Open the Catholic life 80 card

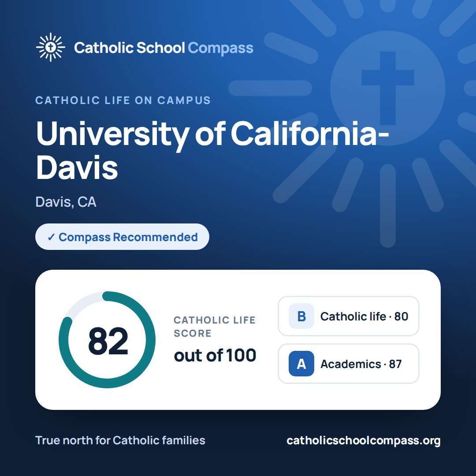click(x=349, y=316)
